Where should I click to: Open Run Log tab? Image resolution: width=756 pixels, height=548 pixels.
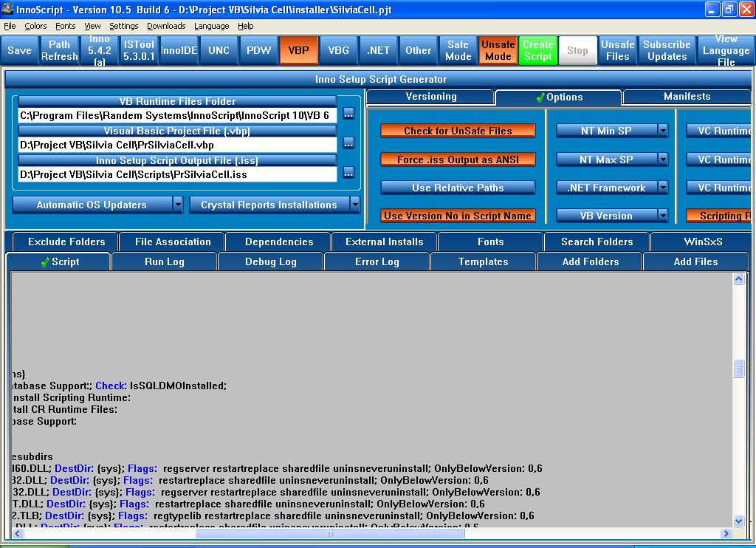coord(165,262)
